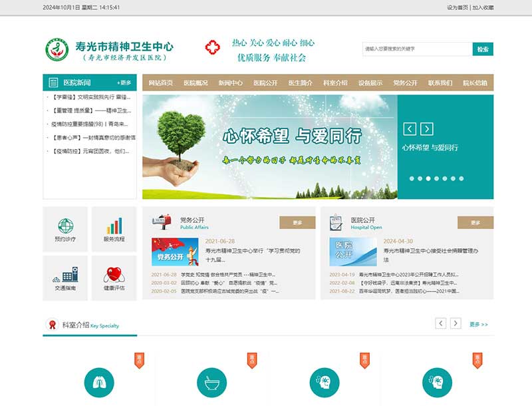Switch to the 科室介绍 Key Specialty tab

(x=76, y=325)
